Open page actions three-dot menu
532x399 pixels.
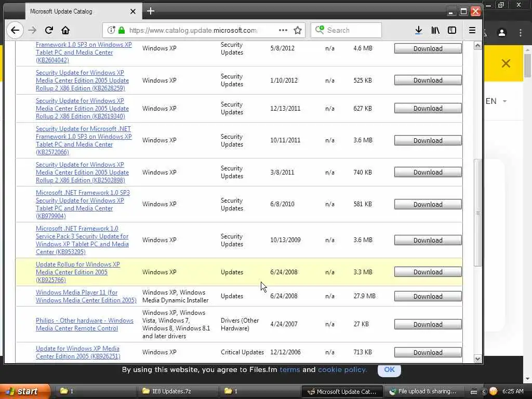point(283,30)
